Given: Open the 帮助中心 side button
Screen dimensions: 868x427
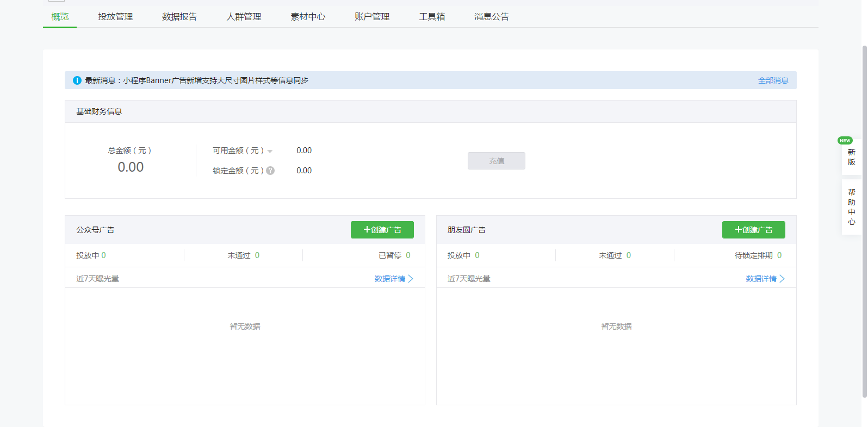Looking at the screenshot, I should tap(852, 207).
